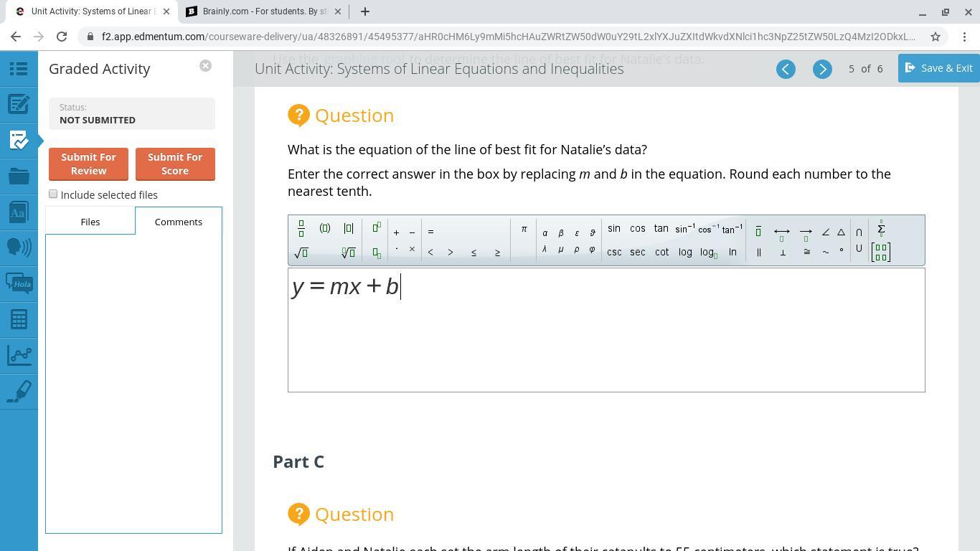Select the graded activity checklist icon
Screen dimensions: 980x551
(19, 140)
